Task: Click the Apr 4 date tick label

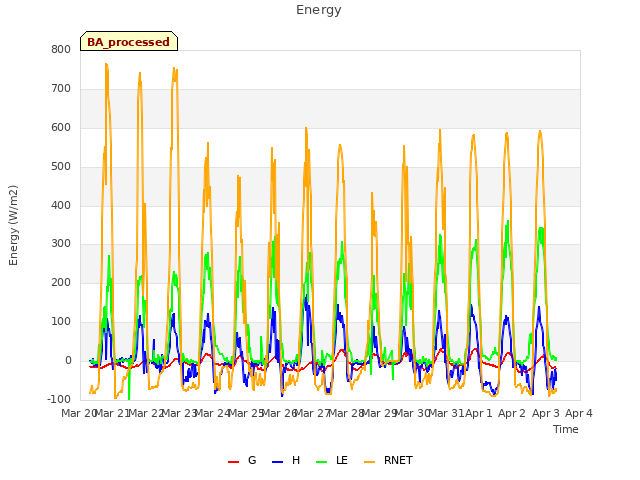Action: click(579, 413)
